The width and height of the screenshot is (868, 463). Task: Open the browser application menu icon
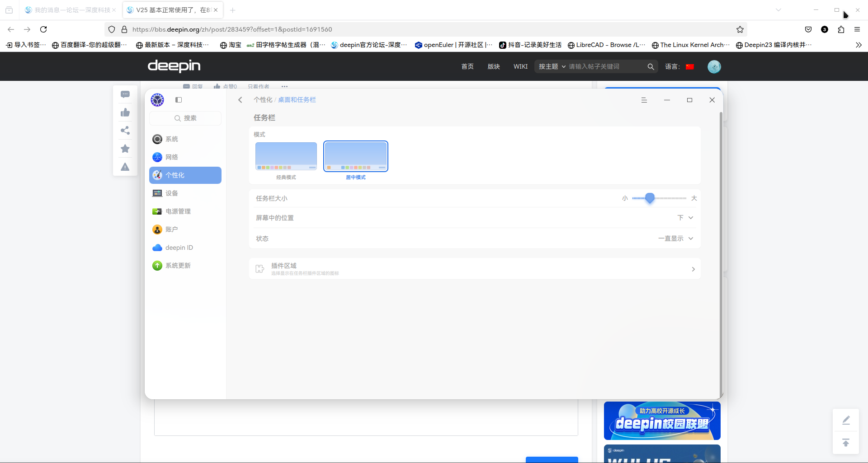(857, 29)
